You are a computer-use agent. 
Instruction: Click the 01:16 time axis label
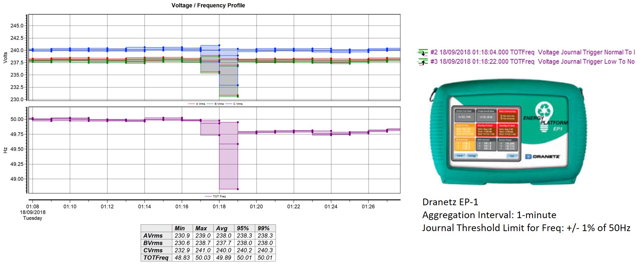point(182,206)
